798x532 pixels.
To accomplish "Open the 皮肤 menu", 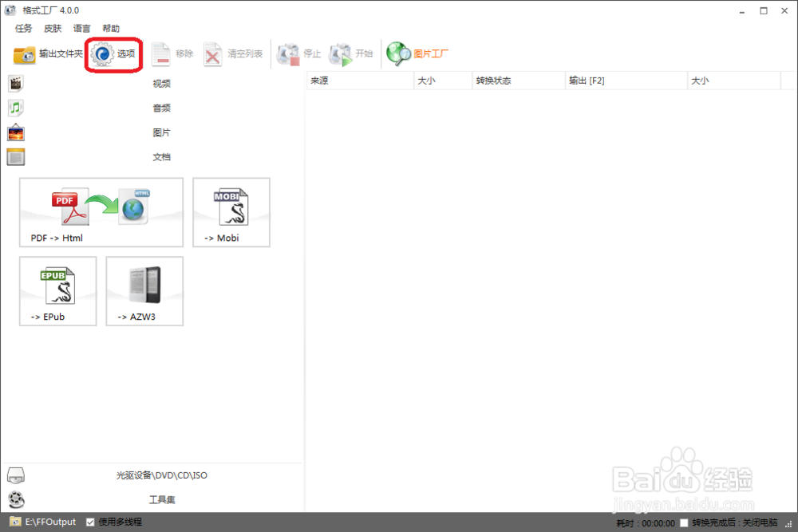I will tap(53, 29).
